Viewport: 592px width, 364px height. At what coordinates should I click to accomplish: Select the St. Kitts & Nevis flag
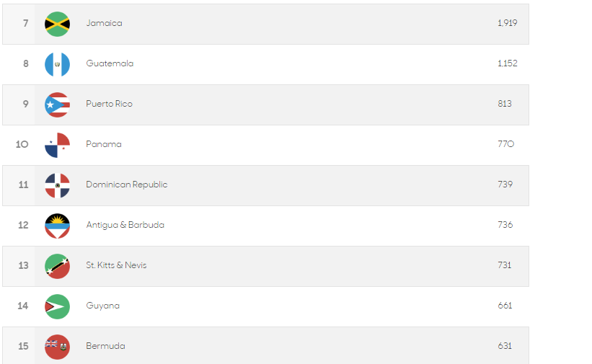(58, 266)
